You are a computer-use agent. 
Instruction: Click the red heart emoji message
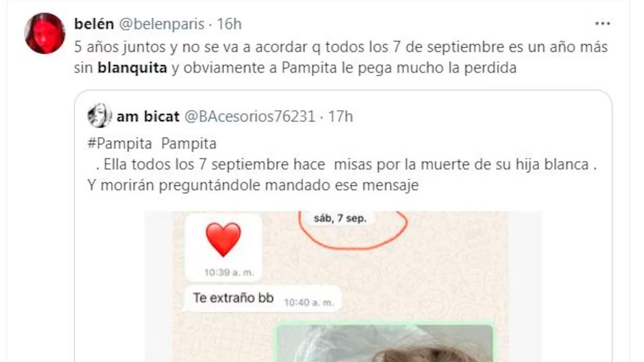click(x=223, y=247)
